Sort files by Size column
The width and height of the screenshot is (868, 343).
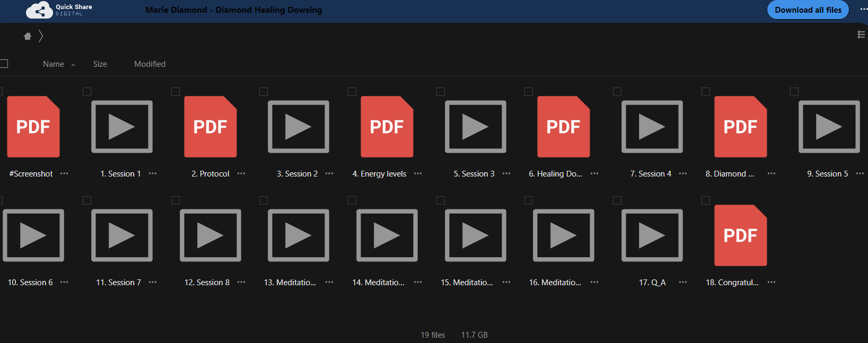100,64
